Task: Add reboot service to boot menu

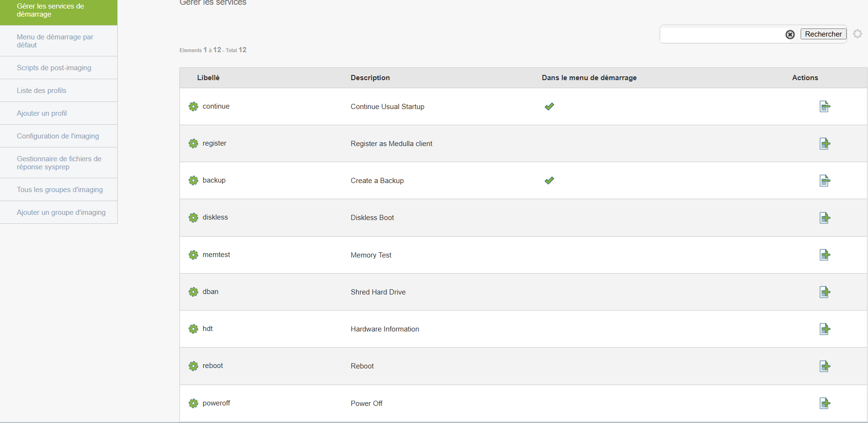Action: [825, 366]
